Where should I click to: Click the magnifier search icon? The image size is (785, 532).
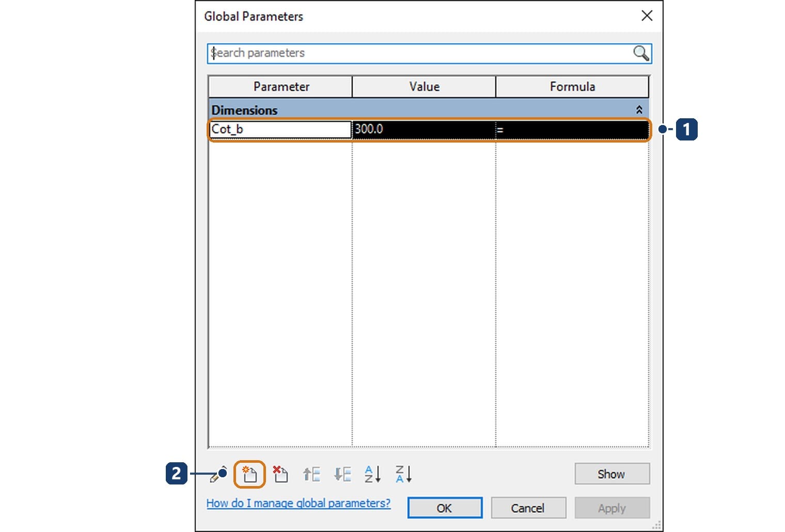point(641,53)
